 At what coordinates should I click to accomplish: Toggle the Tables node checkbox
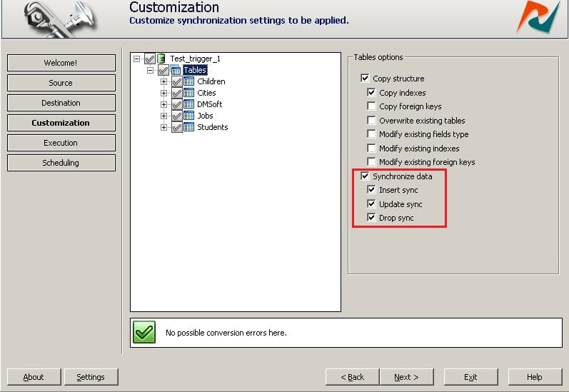pyautogui.click(x=163, y=71)
